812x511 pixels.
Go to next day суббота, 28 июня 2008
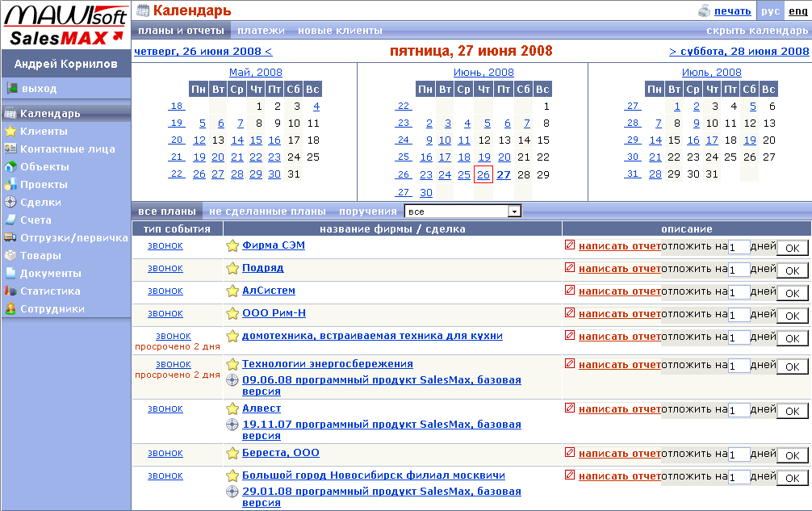(739, 51)
